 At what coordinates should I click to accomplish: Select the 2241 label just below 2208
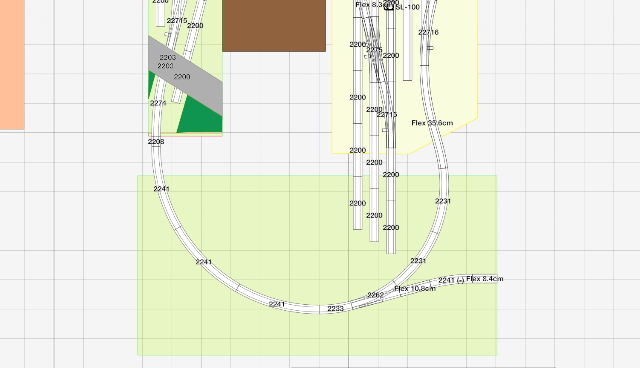(x=162, y=189)
